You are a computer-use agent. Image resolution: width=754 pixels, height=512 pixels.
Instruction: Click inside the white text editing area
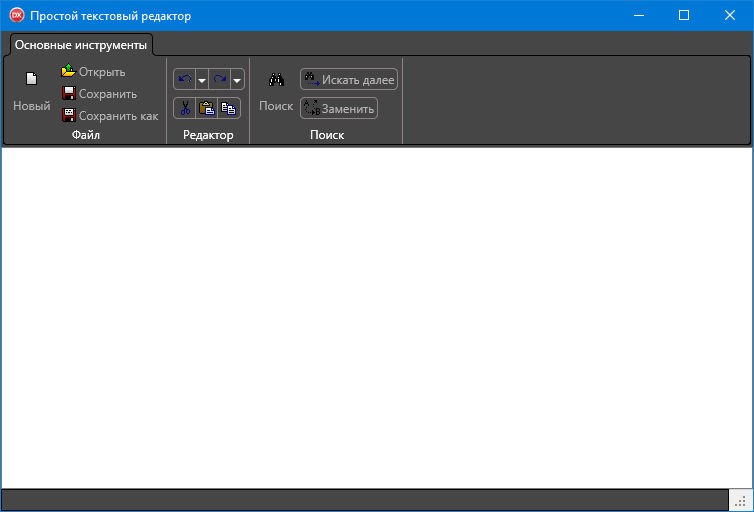(377, 318)
